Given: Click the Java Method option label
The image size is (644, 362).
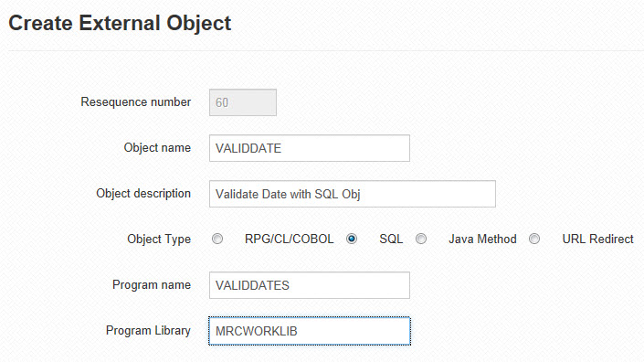Looking at the screenshot, I should click(482, 240).
